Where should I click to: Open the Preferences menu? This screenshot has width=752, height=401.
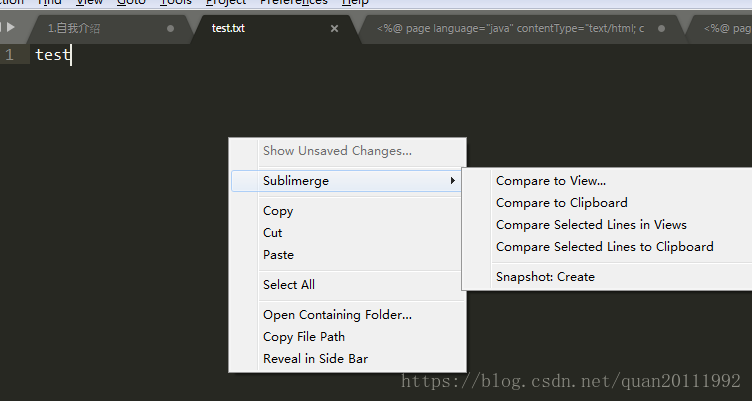click(294, 2)
